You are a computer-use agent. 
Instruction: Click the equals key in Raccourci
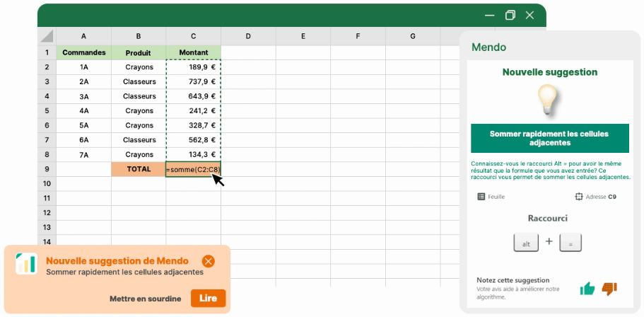click(x=571, y=243)
